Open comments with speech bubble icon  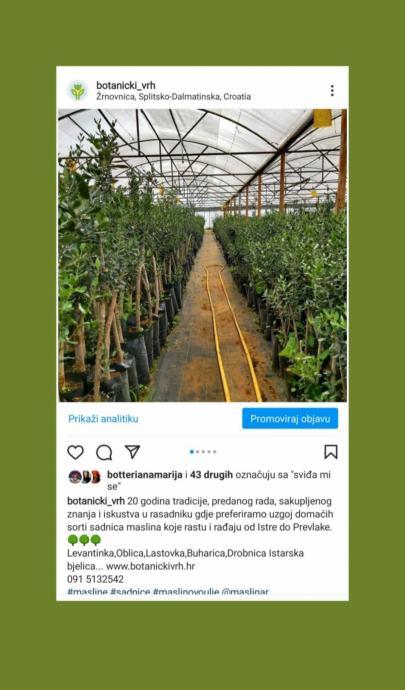[x=104, y=452]
